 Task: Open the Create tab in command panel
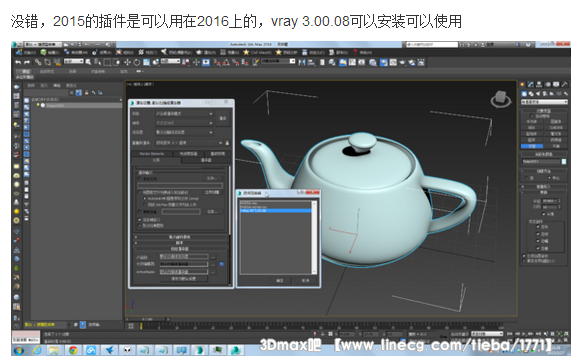[x=523, y=85]
